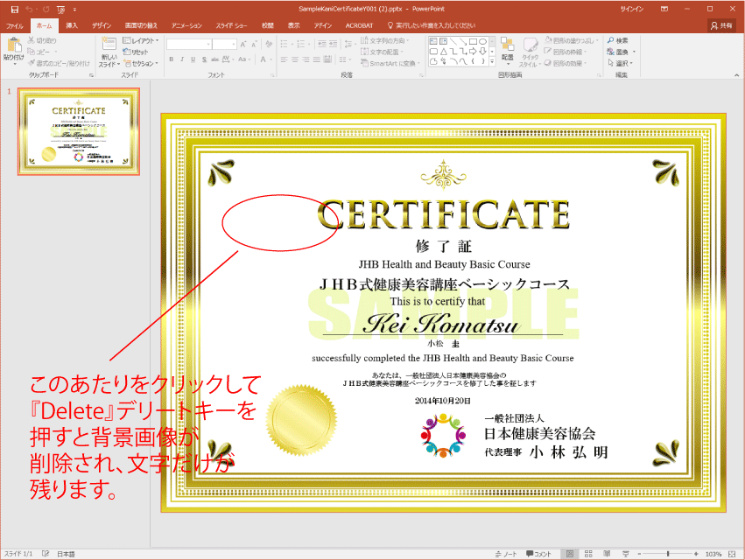Switch to Reading view in status bar

coord(607,554)
